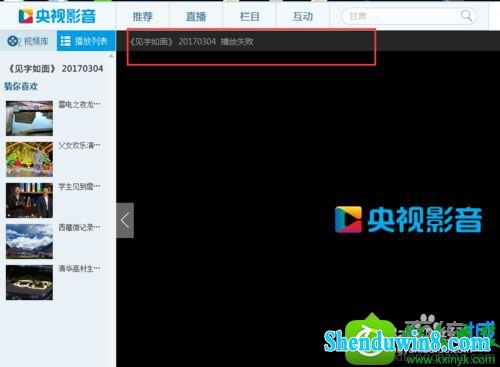The image size is (500, 367).
Task: Switch to the 直播 tab
Action: [x=196, y=16]
